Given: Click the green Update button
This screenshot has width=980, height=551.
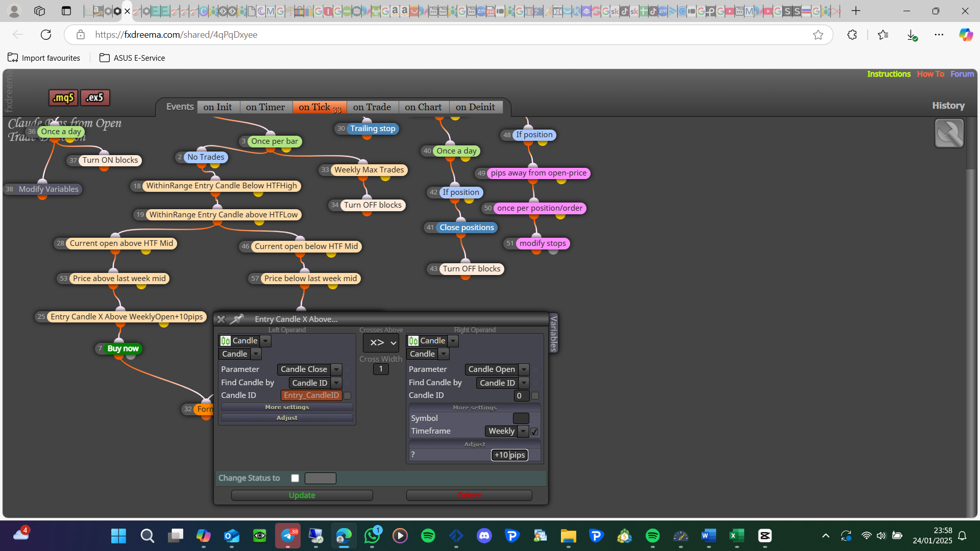Looking at the screenshot, I should tap(302, 495).
